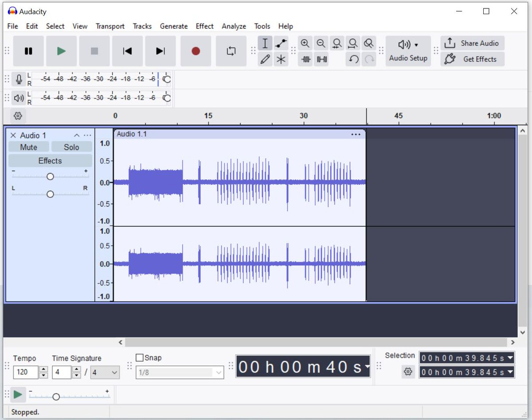Open the Edit menu

[32, 26]
